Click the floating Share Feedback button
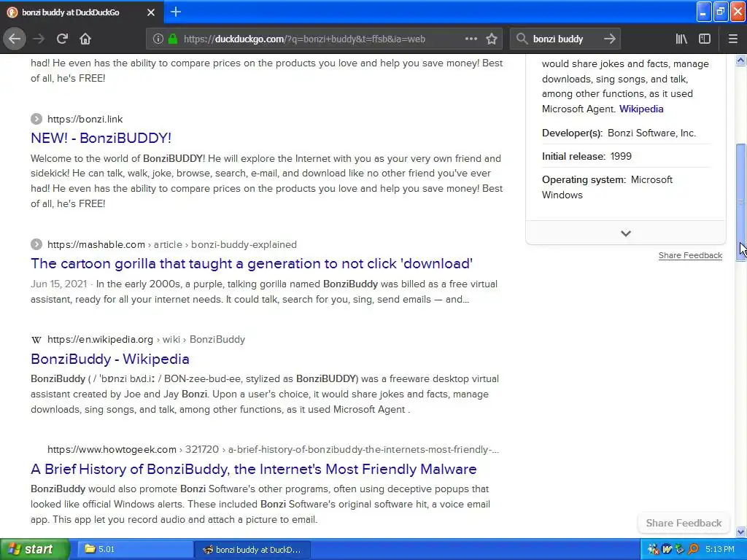This screenshot has width=747, height=560. tap(684, 523)
